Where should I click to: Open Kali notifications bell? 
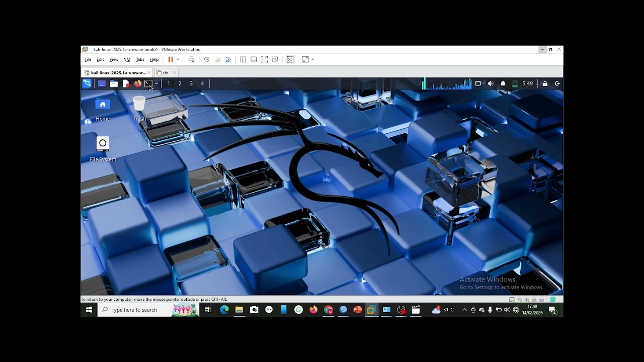(x=503, y=83)
